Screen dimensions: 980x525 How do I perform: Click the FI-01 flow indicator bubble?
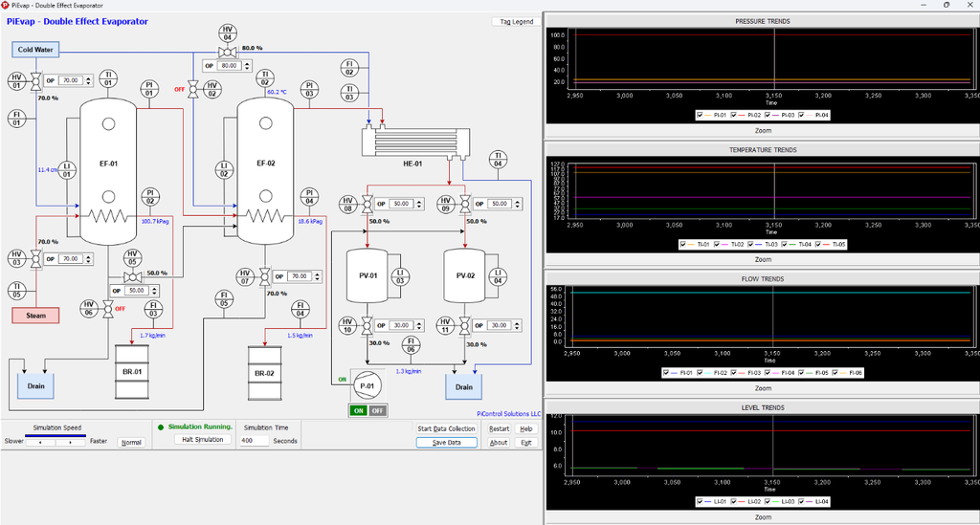(17, 118)
